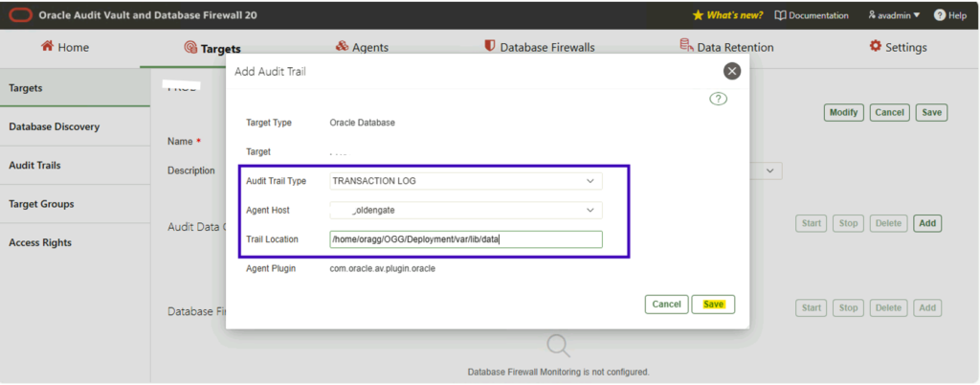
Task: Click Save on the target page
Action: pos(931,112)
